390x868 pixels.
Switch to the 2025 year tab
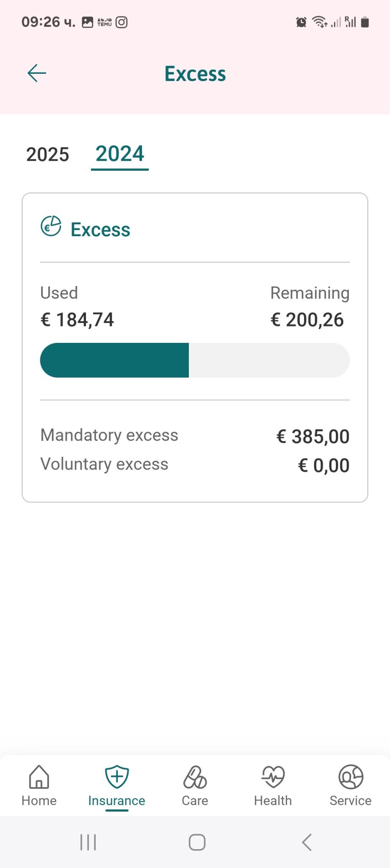point(47,154)
